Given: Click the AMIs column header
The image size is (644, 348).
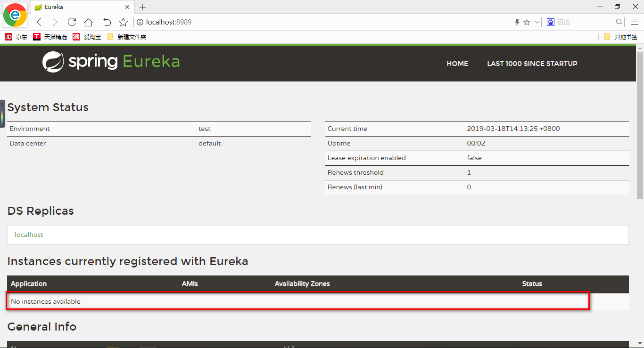Looking at the screenshot, I should [x=190, y=283].
